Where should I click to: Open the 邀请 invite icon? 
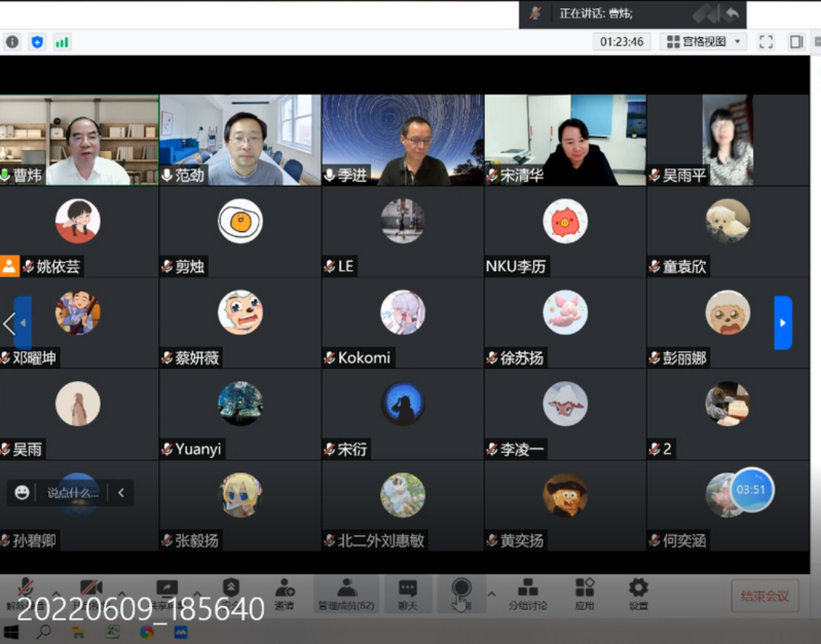point(284,594)
